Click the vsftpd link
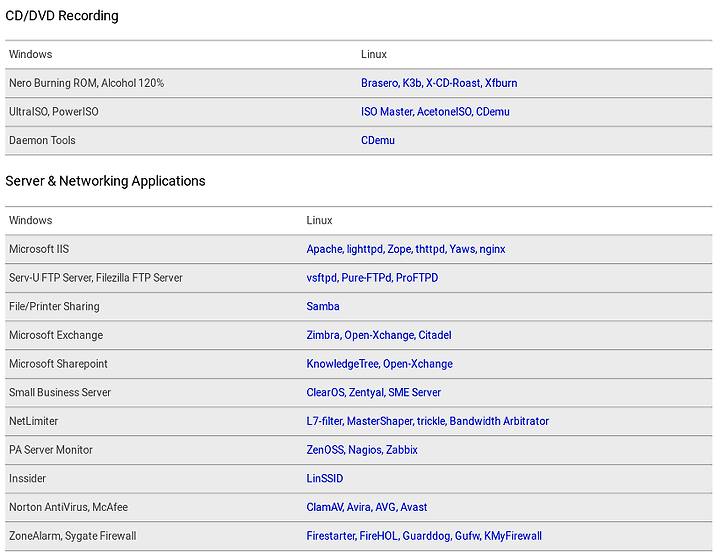 322,278
